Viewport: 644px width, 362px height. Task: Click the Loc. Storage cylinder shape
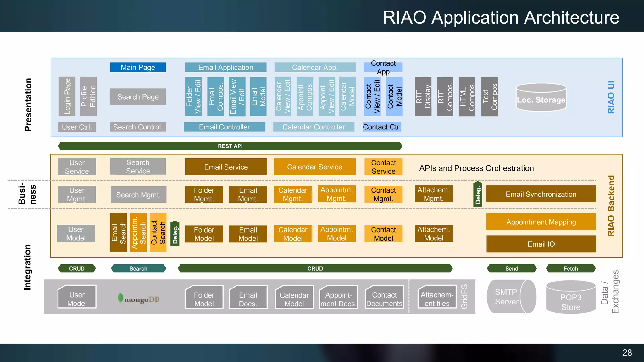tap(541, 97)
